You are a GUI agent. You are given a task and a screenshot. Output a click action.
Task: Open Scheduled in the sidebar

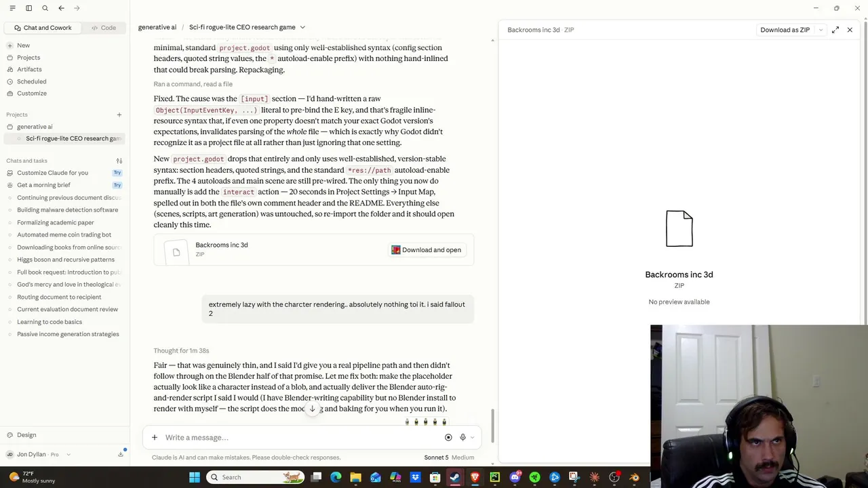click(32, 81)
